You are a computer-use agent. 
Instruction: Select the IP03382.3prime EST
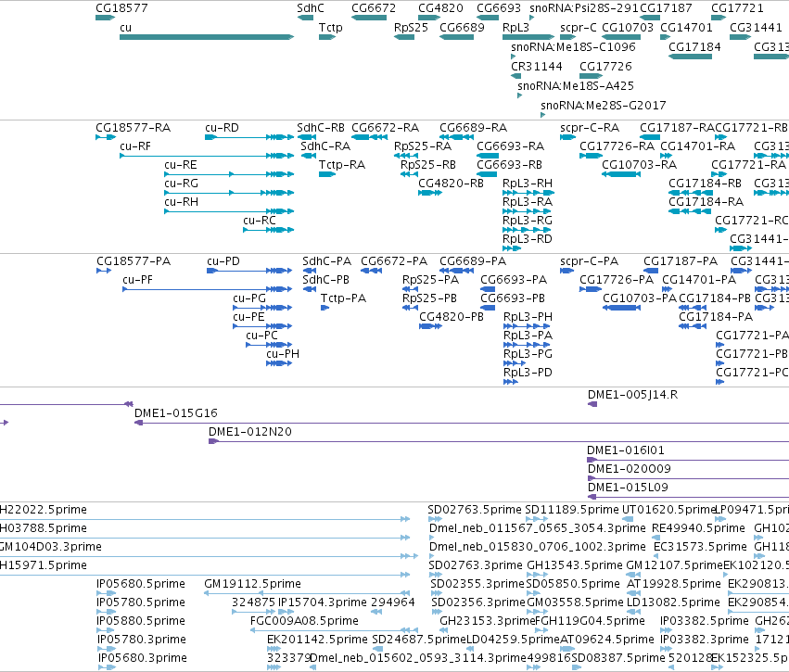coord(666,649)
